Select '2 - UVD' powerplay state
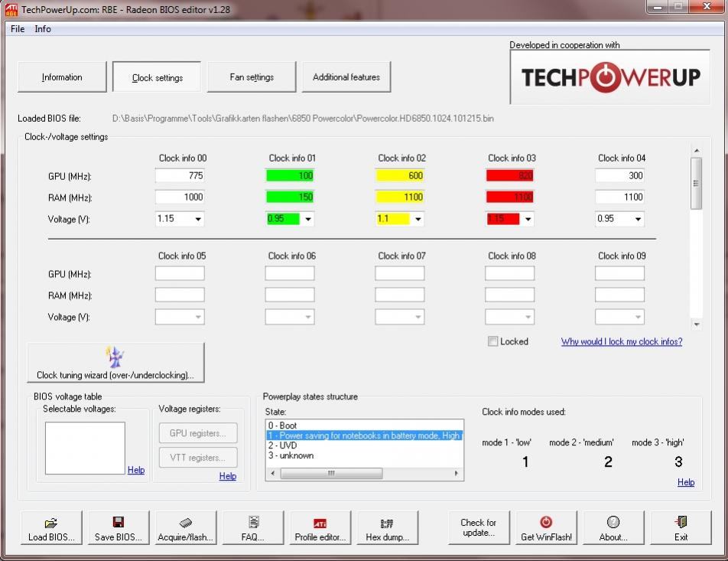Image resolution: width=728 pixels, height=561 pixels. [x=364, y=445]
